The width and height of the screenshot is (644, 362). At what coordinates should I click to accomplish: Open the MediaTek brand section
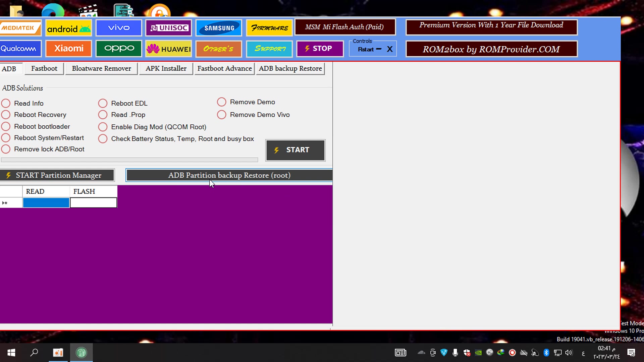tap(20, 28)
